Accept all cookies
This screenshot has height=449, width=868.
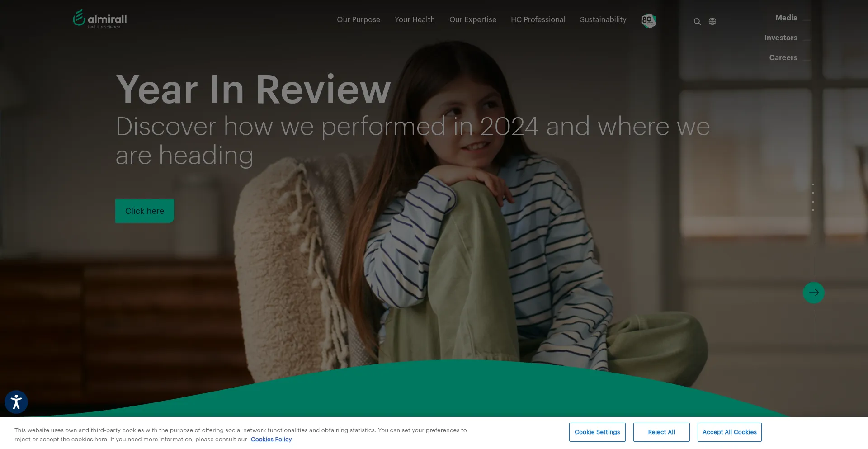point(730,432)
